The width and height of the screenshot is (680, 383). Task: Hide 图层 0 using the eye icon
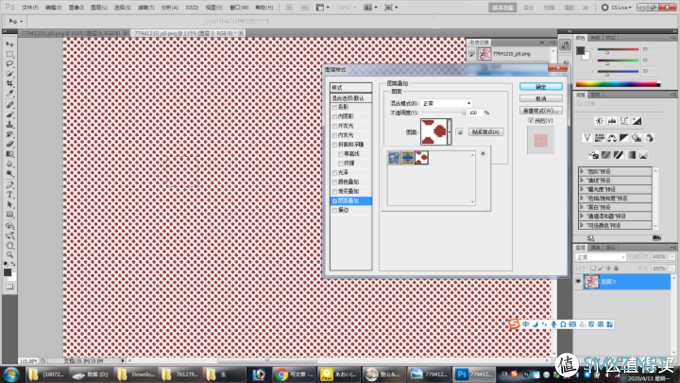coord(578,282)
